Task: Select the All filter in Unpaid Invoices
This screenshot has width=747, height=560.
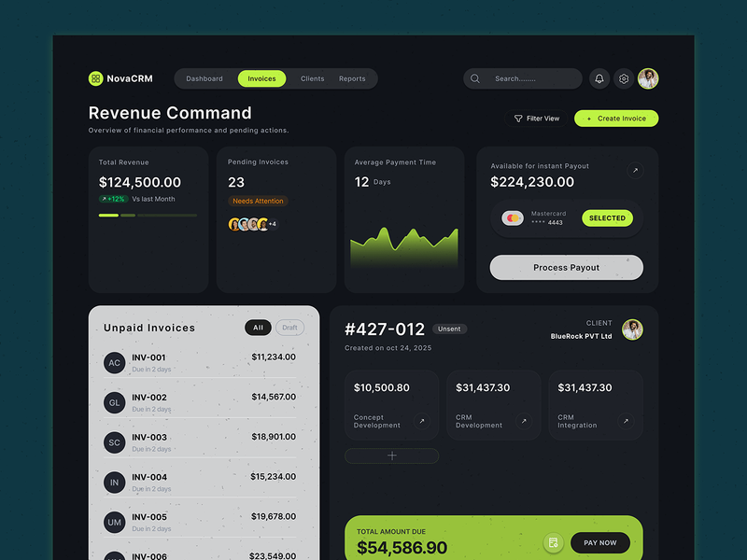Action: (x=258, y=328)
